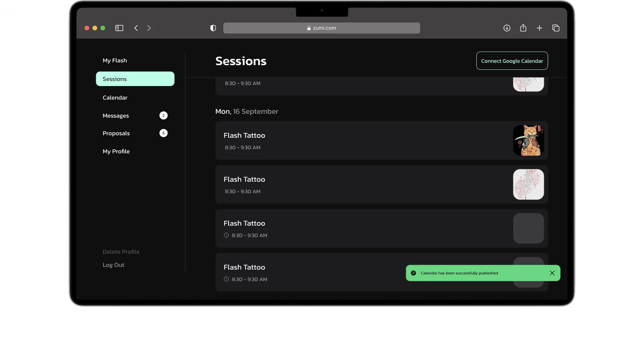Dismiss the calendar published notification
This screenshot has height=362, width=644.
552,273
